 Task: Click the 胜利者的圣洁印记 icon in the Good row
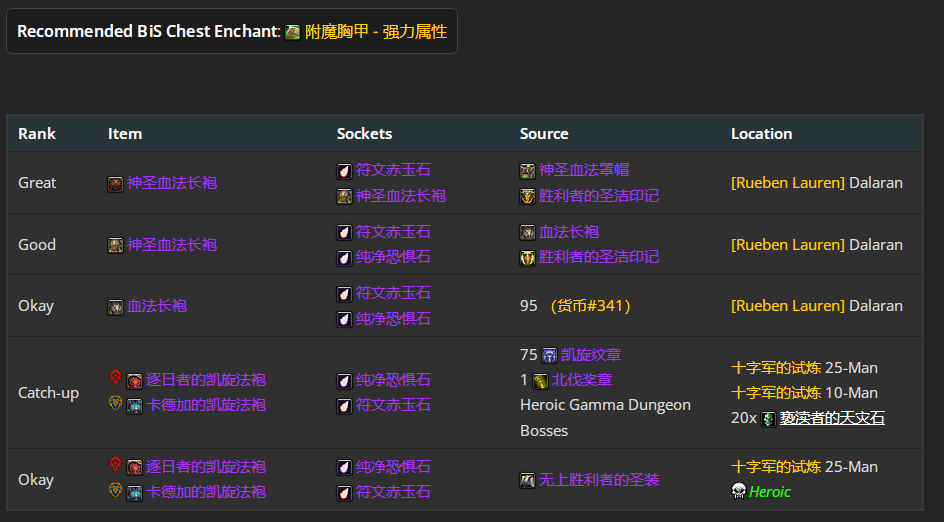click(x=528, y=258)
